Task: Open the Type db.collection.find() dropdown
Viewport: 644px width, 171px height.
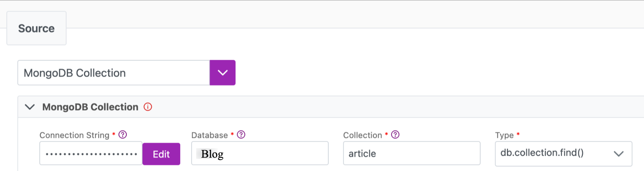Action: [554, 153]
